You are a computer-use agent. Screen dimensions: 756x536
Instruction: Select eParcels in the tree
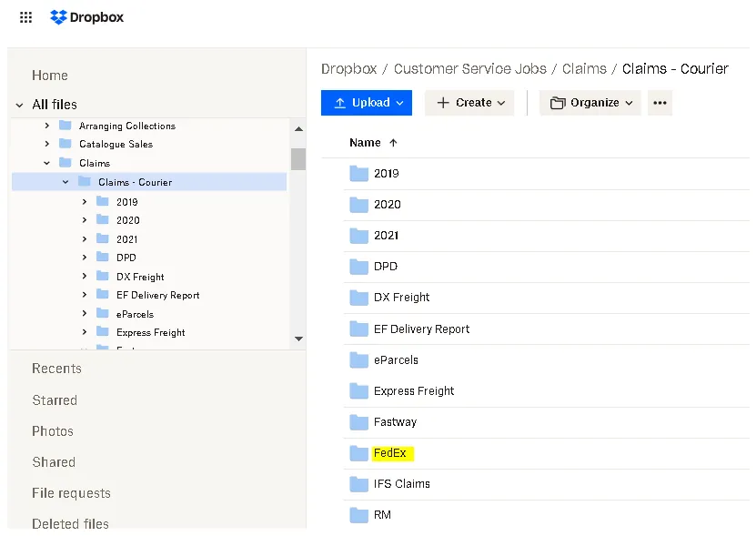[x=135, y=314]
